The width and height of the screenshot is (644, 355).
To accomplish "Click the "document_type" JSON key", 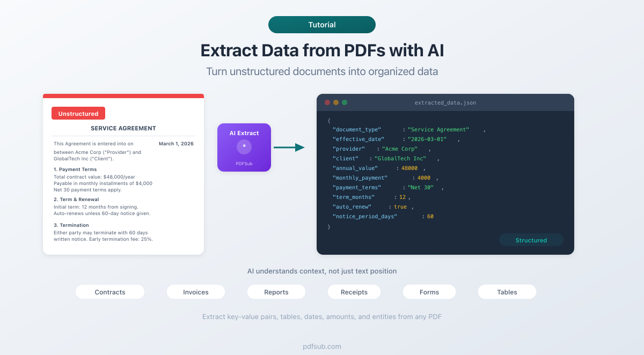I will pyautogui.click(x=357, y=129).
